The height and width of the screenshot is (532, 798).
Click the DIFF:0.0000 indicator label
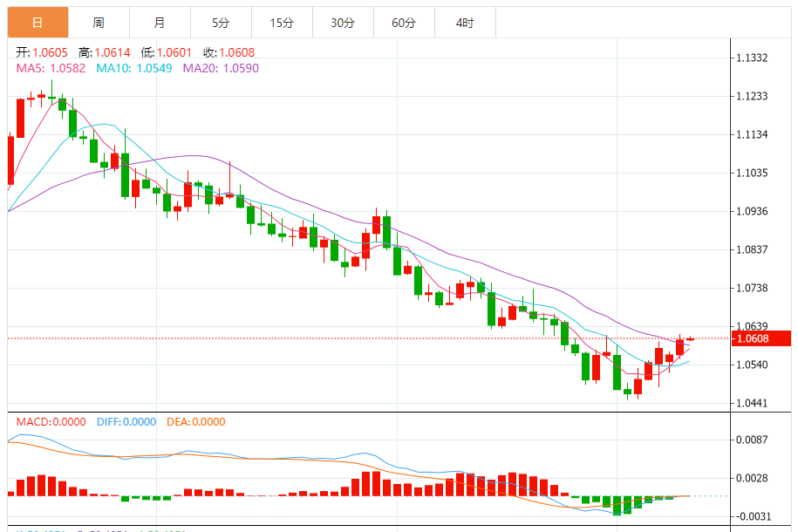tap(126, 422)
